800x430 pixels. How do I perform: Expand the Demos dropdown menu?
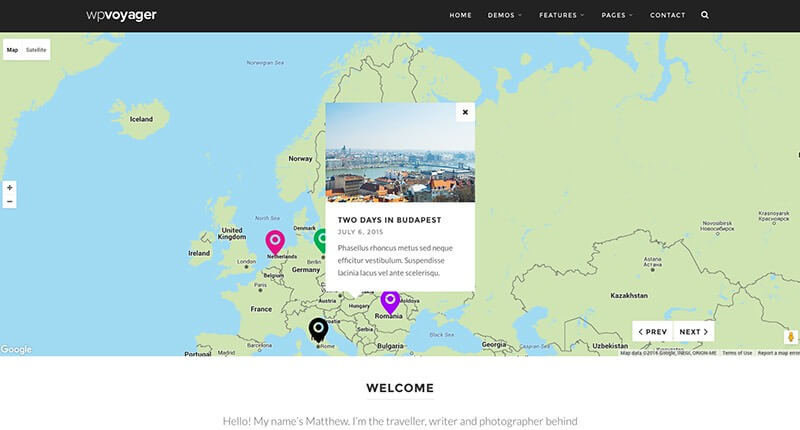(504, 15)
